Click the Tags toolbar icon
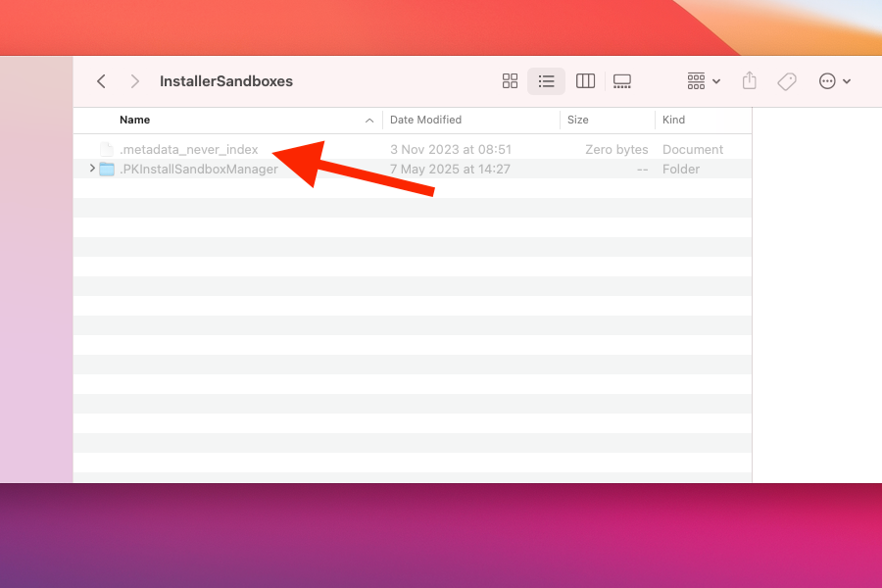The image size is (882, 588). click(x=786, y=81)
